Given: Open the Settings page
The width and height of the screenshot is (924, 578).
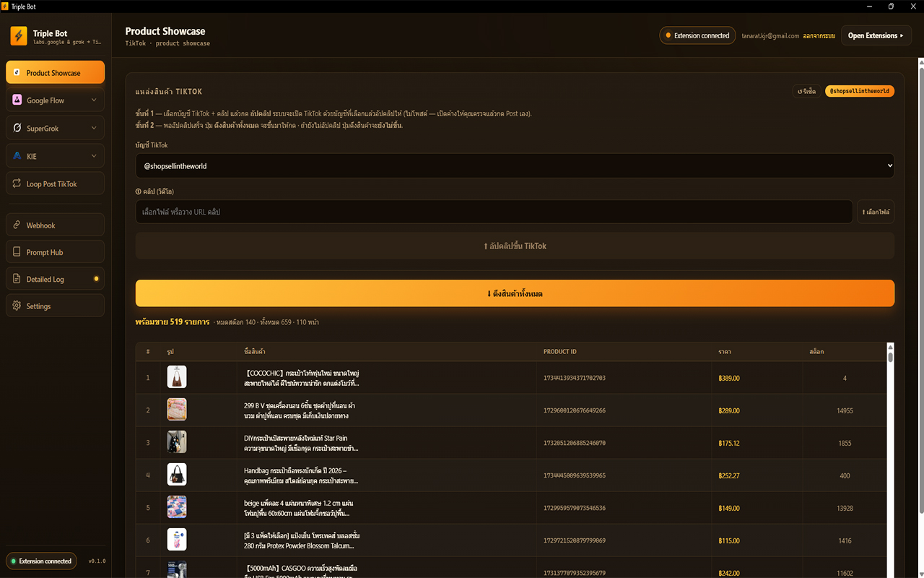Looking at the screenshot, I should click(x=55, y=306).
